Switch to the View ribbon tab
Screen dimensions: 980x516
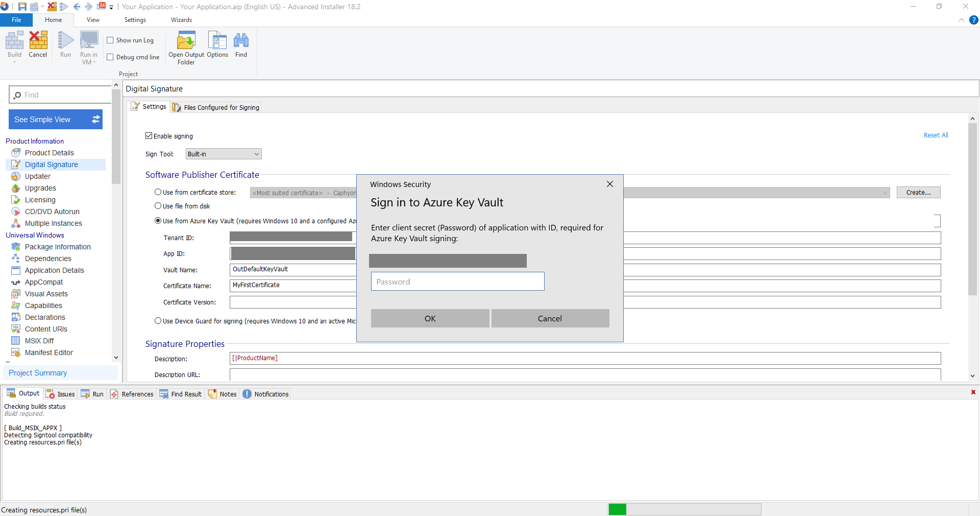93,20
